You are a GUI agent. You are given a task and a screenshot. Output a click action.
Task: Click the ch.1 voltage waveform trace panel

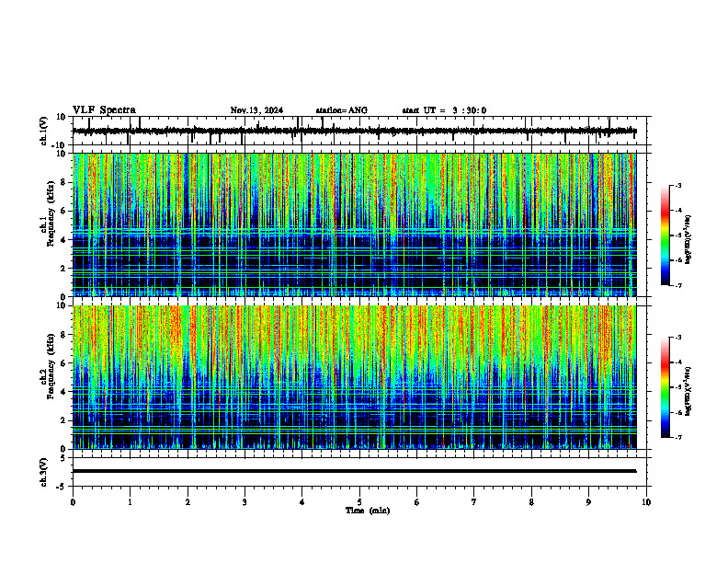tap(361, 131)
